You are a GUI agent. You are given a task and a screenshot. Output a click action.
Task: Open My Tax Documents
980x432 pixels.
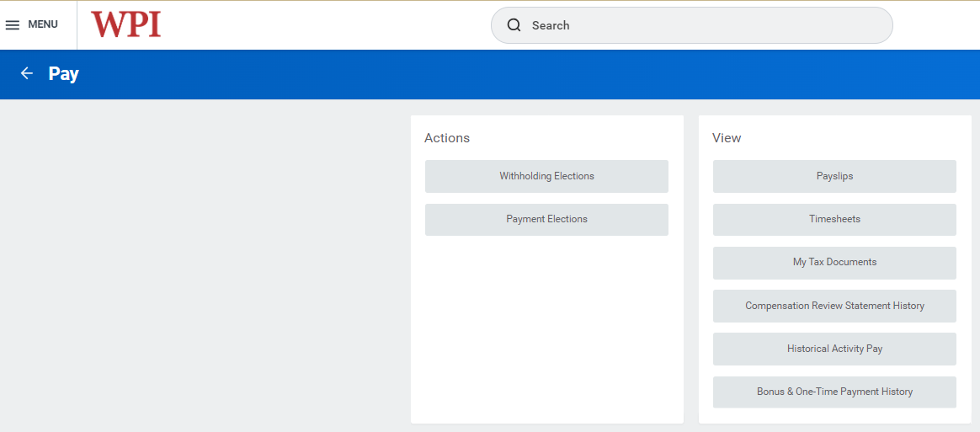(834, 262)
